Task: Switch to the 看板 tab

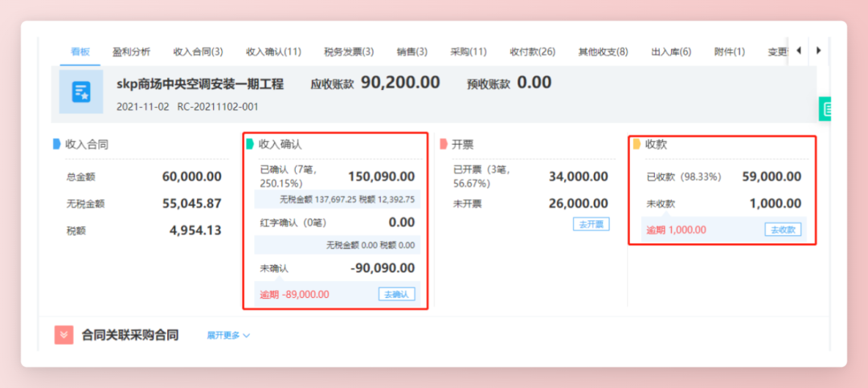Action: tap(80, 52)
